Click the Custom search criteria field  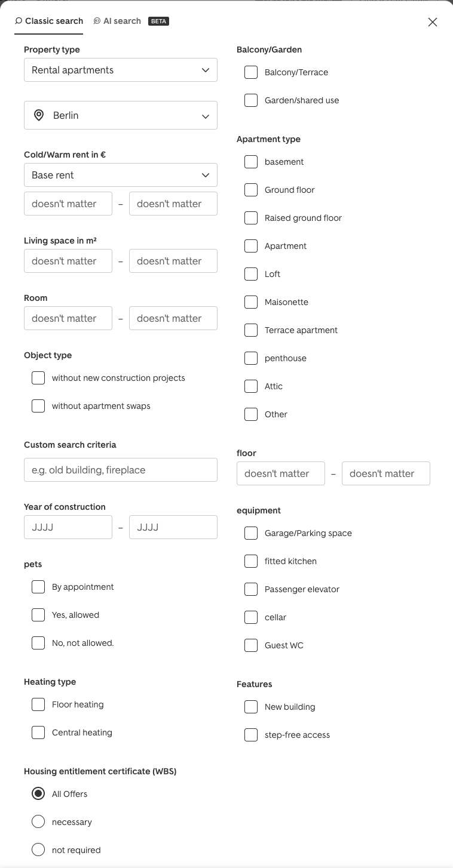[121, 470]
